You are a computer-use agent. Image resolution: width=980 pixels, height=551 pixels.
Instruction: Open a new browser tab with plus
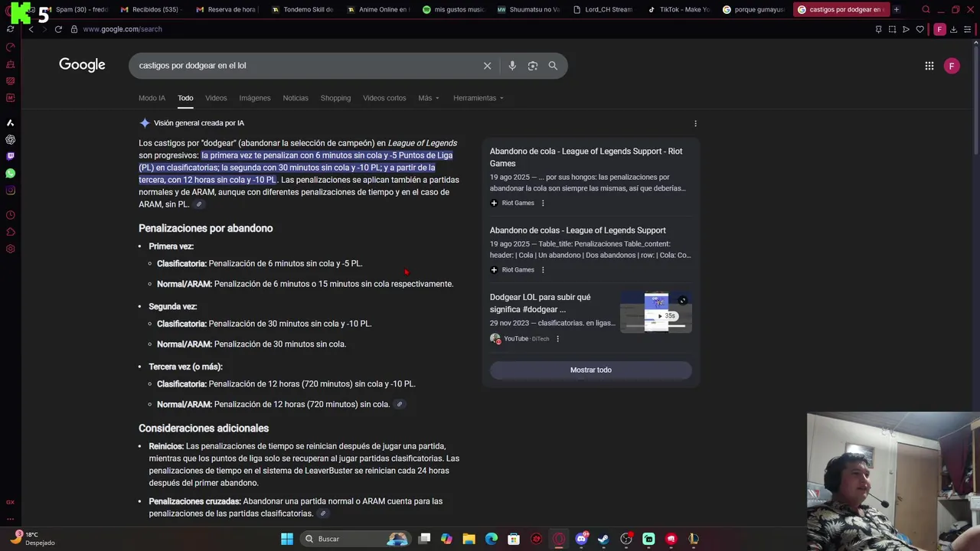(x=897, y=9)
